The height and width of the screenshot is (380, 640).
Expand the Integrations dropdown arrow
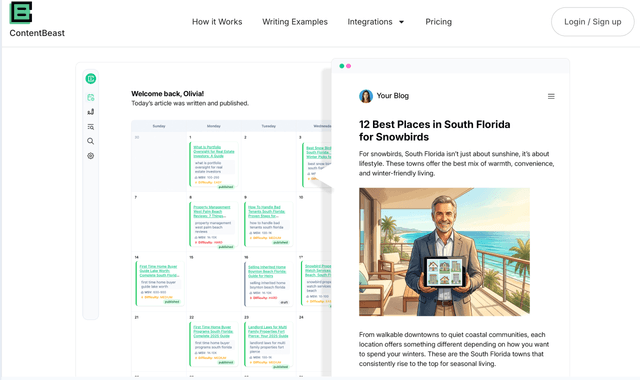401,22
